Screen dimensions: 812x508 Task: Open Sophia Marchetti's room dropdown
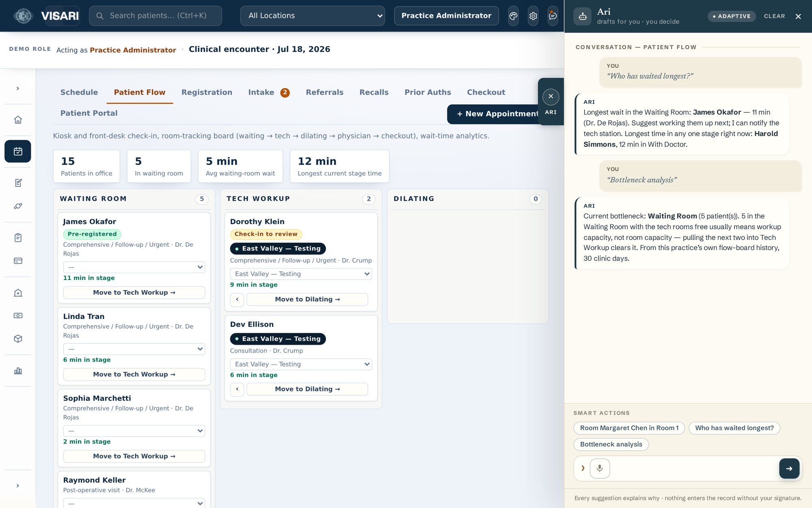click(134, 431)
